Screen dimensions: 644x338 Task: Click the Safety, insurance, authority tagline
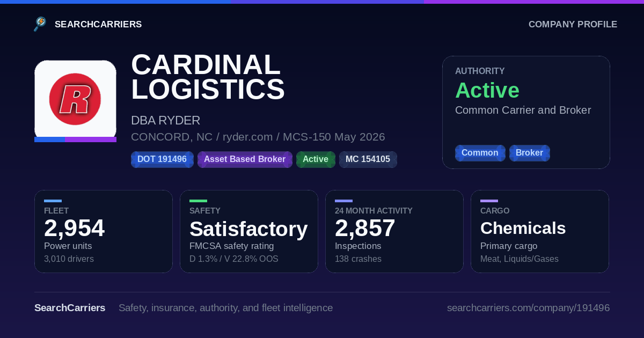pos(225,308)
